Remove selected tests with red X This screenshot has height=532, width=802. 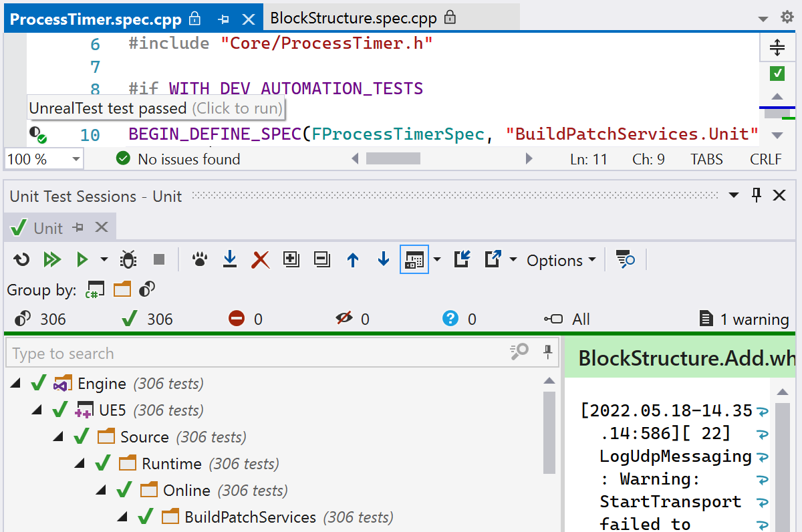pyautogui.click(x=260, y=260)
